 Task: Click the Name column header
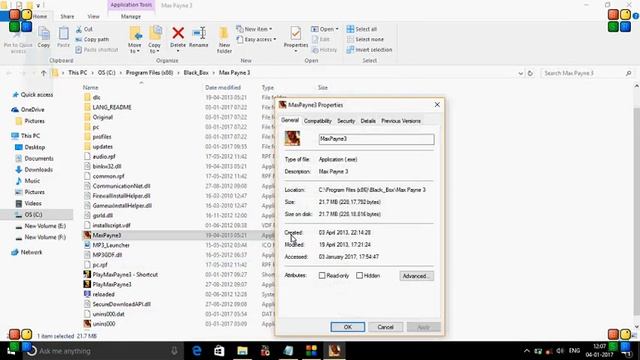91,87
